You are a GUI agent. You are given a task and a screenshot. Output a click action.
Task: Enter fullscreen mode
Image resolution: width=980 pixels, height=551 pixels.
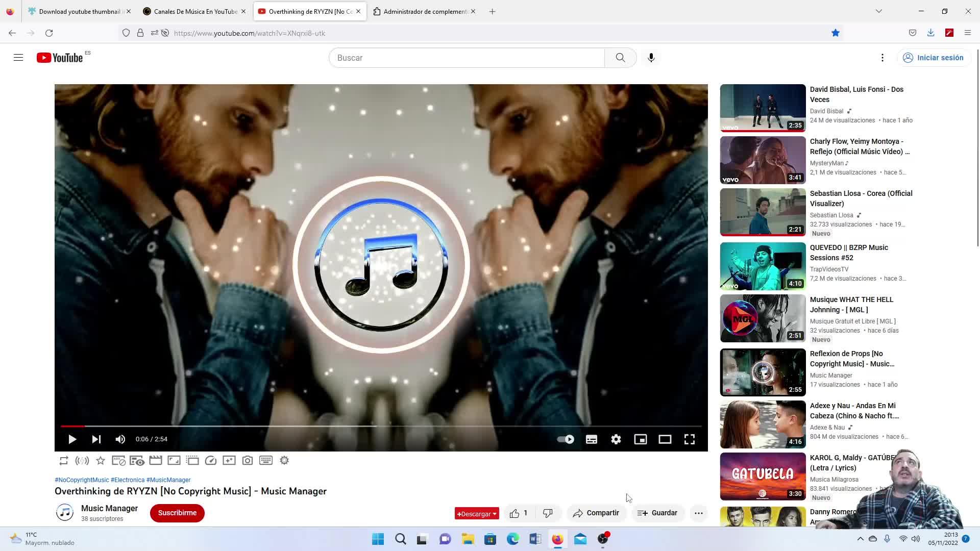click(x=690, y=439)
